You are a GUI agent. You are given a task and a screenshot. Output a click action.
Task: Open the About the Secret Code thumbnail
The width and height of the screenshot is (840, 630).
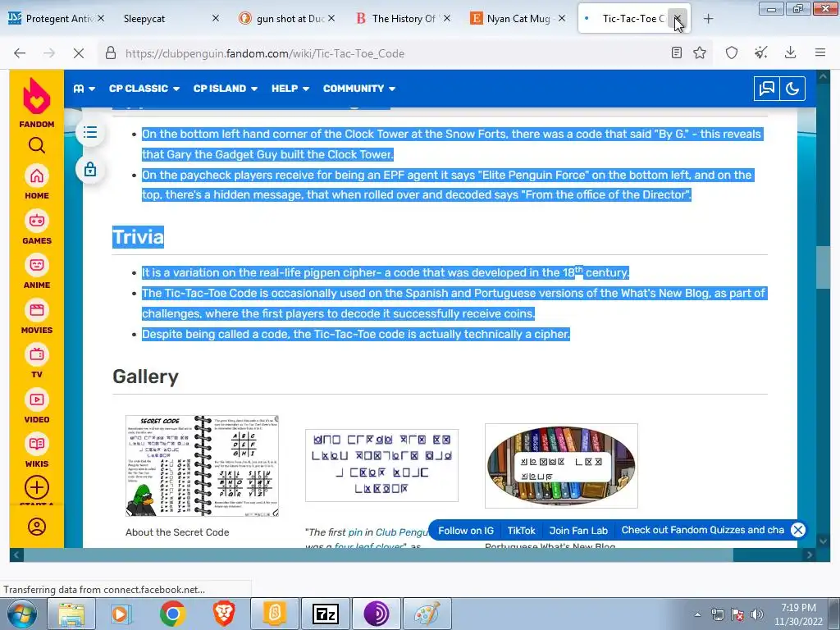point(202,466)
